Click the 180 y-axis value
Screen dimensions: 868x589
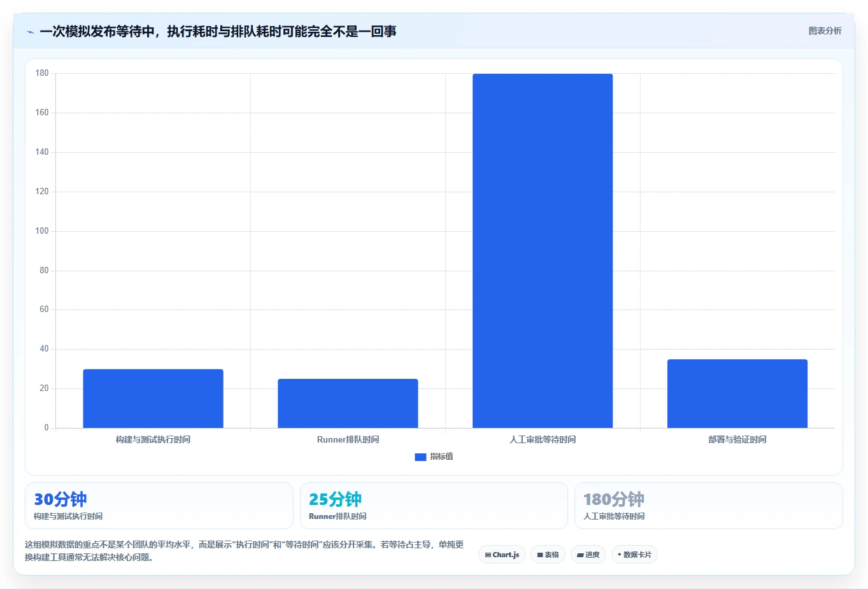[42, 73]
